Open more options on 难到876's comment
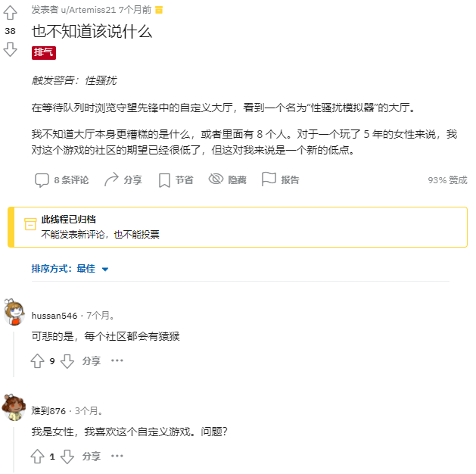The width and height of the screenshot is (476, 474). [x=117, y=456]
